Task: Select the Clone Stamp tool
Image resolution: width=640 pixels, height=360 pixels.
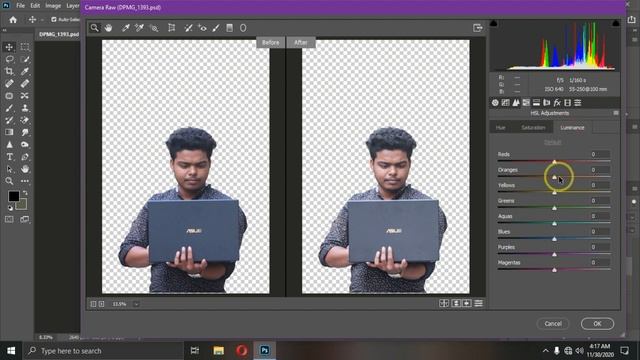Action: pos(25,108)
